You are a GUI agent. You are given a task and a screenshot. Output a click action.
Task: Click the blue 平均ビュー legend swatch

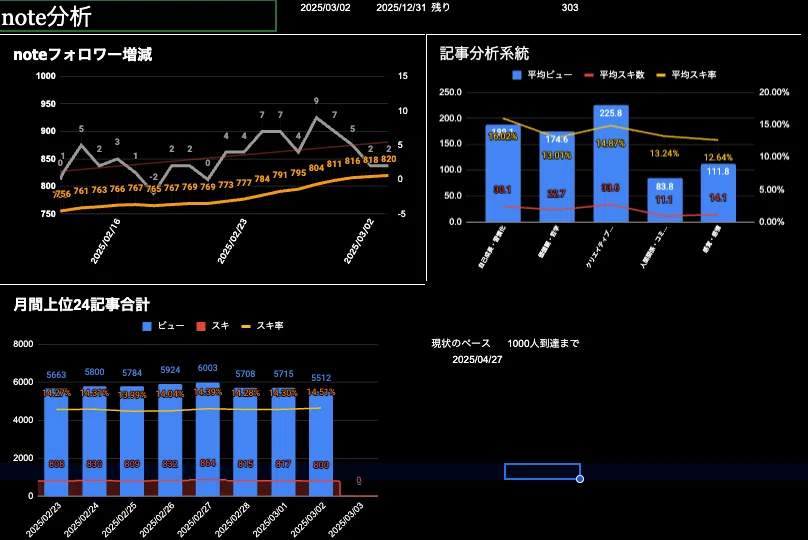tap(517, 75)
